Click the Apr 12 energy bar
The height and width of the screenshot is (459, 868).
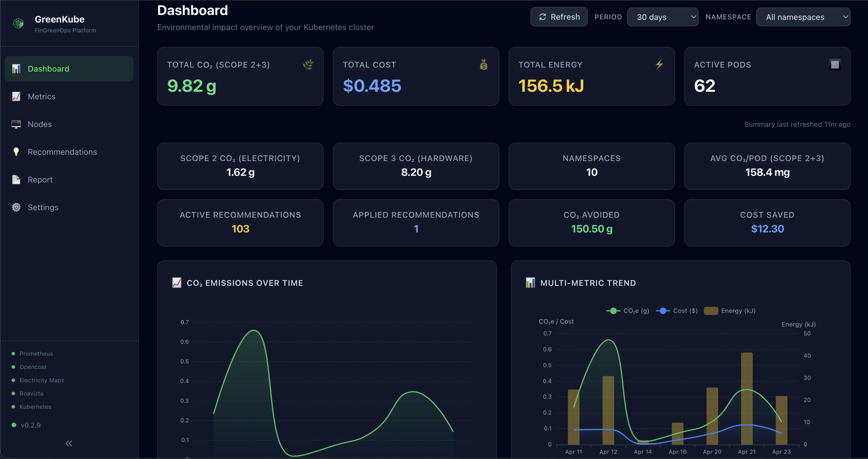(x=608, y=410)
